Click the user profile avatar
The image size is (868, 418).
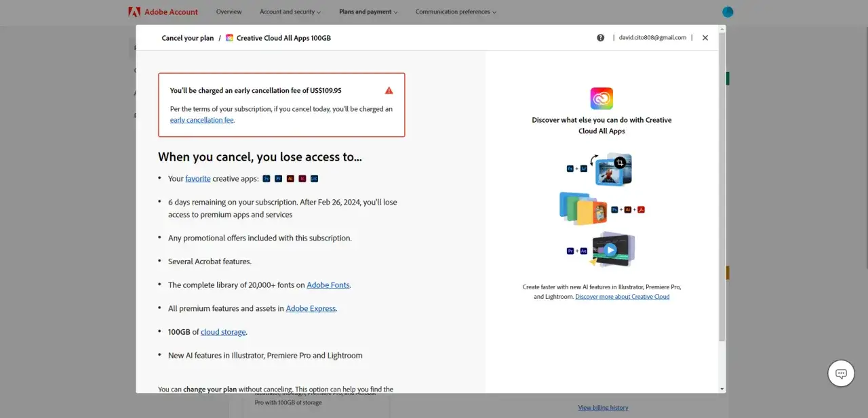(x=728, y=12)
